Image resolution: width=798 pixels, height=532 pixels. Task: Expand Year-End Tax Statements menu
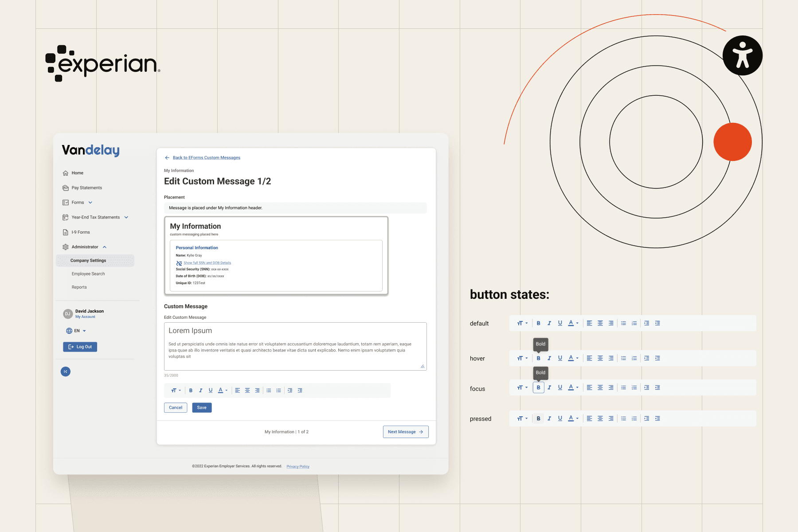point(95,217)
